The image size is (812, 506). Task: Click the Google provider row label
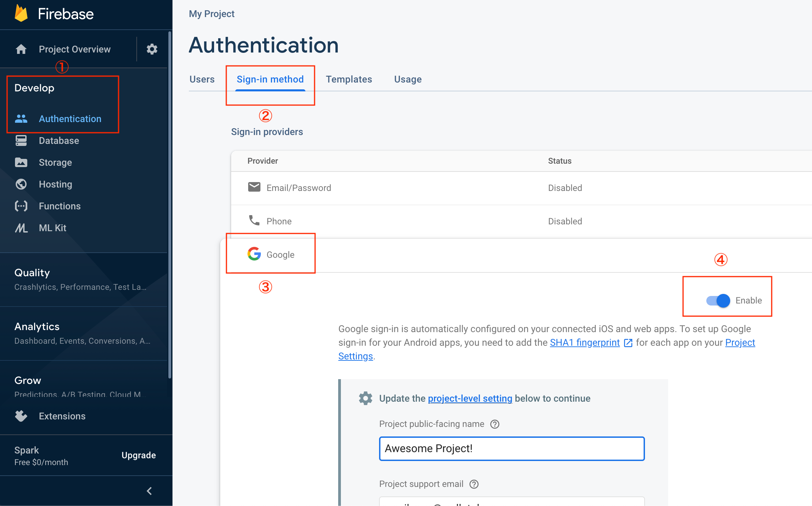tap(280, 255)
